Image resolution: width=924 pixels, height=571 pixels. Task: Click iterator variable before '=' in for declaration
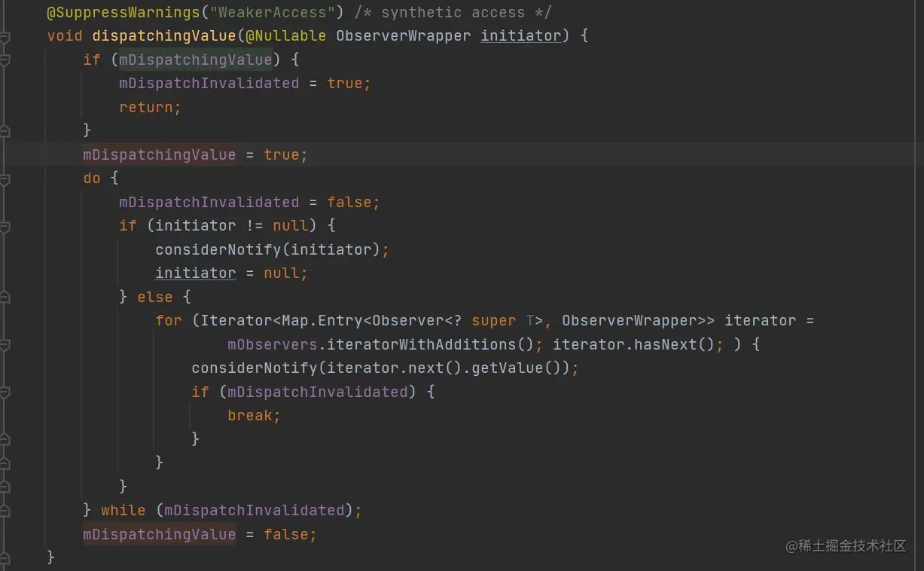click(761, 320)
